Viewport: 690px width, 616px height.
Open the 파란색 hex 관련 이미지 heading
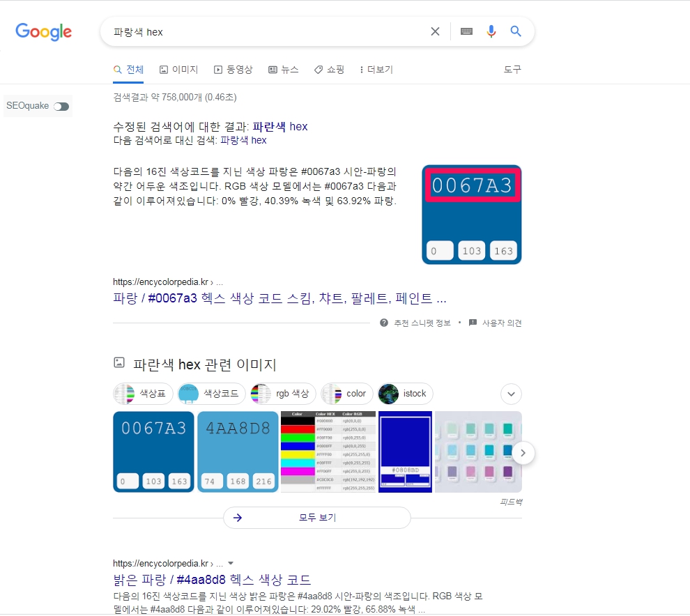[205, 364]
